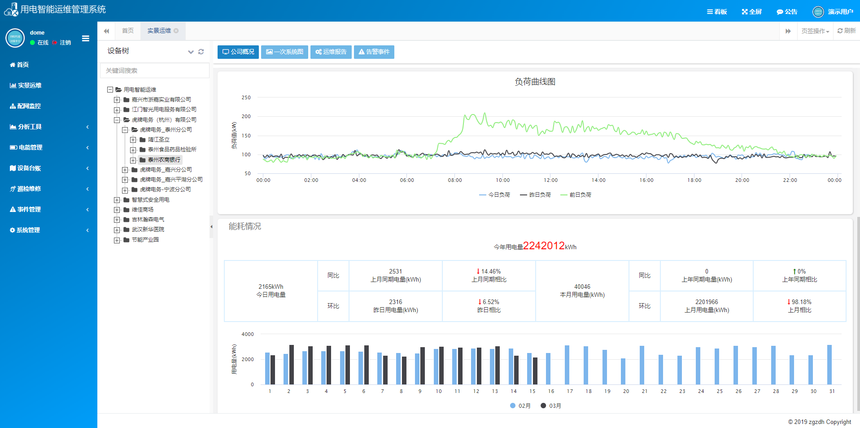The height and width of the screenshot is (428, 860).
Task: Toggle the 今日负荷 legend series
Action: tap(495, 195)
